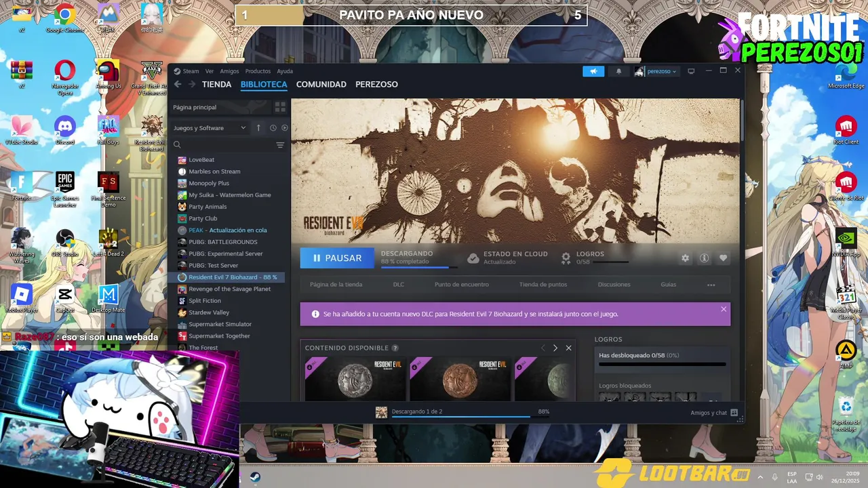Open the DLC link for the game

399,285
